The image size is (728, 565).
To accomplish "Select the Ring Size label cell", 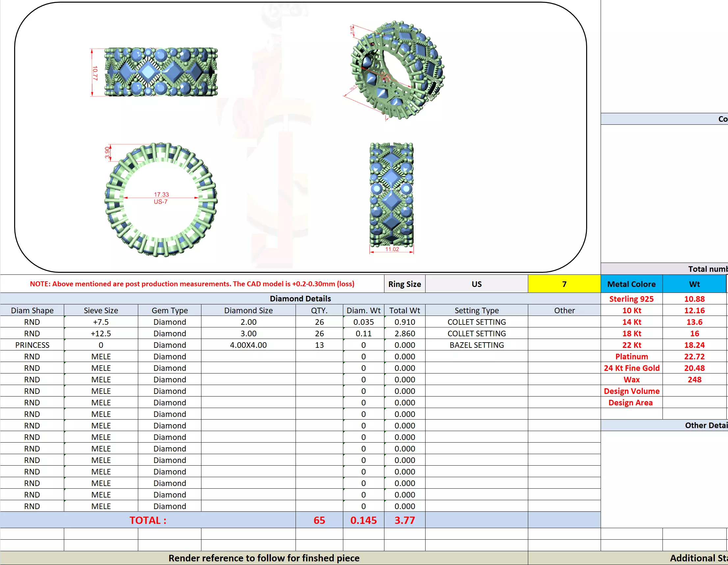I will [x=404, y=284].
